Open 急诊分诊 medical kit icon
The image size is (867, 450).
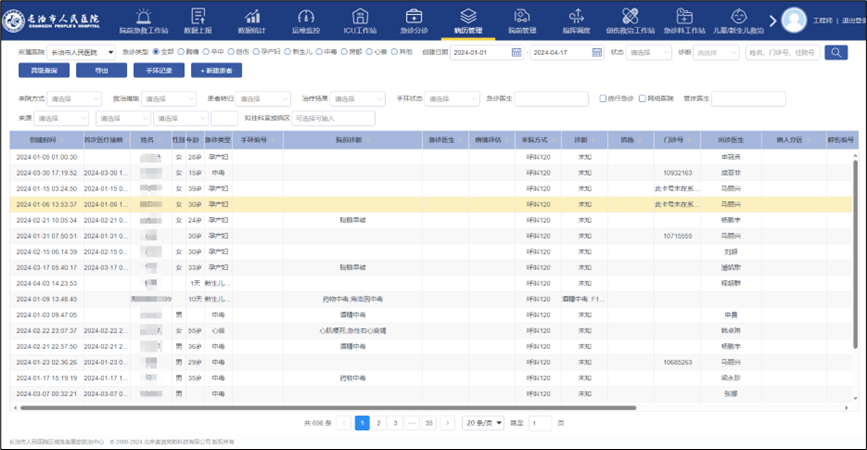pos(414,16)
